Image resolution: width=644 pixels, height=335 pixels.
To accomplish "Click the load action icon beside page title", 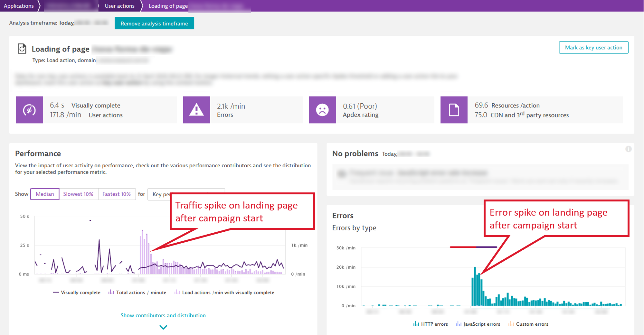I will pos(22,49).
